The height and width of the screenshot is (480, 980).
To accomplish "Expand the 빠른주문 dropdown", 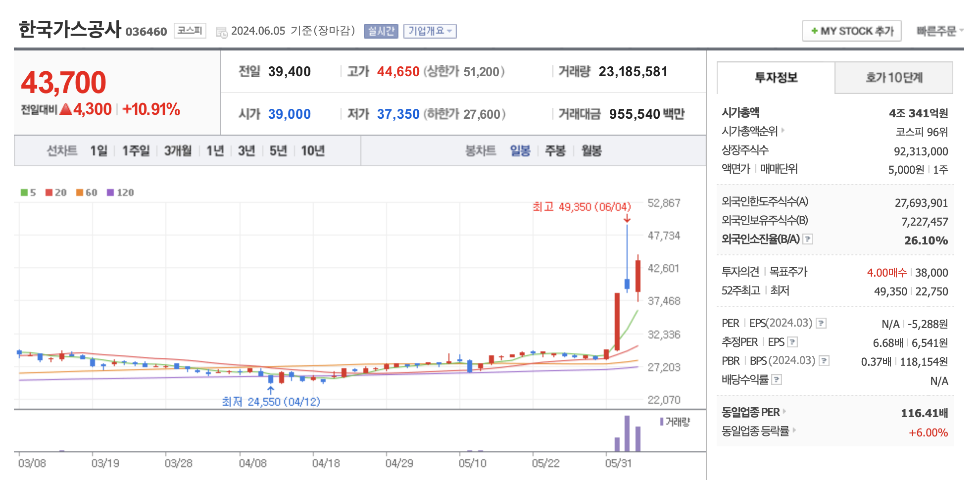I will point(940,31).
